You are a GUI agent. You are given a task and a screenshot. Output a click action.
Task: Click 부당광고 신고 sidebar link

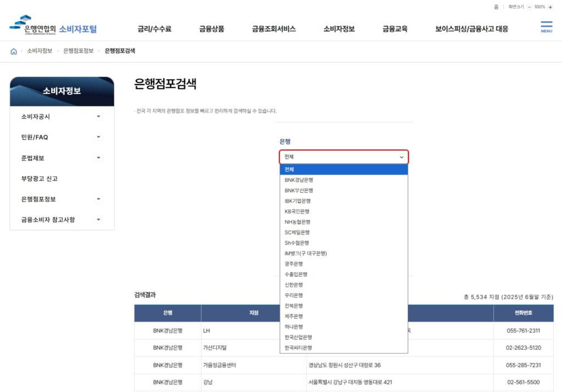(39, 178)
